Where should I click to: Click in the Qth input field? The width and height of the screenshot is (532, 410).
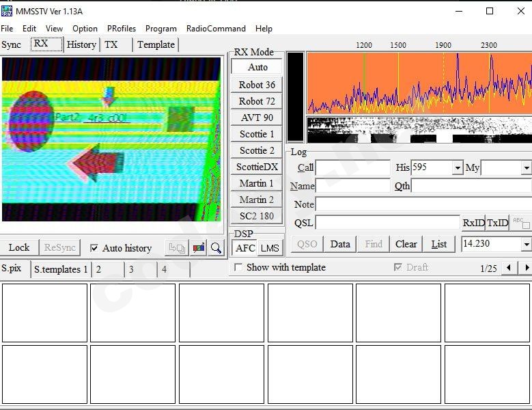click(472, 186)
